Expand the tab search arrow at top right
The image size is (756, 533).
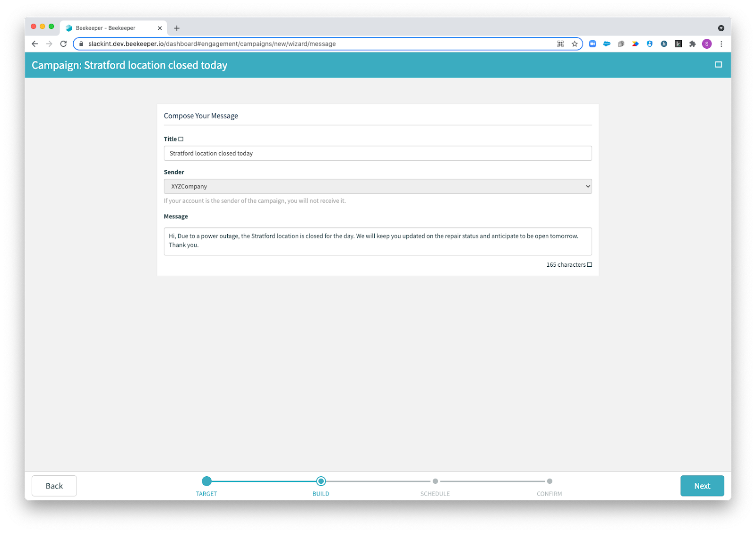(x=721, y=28)
